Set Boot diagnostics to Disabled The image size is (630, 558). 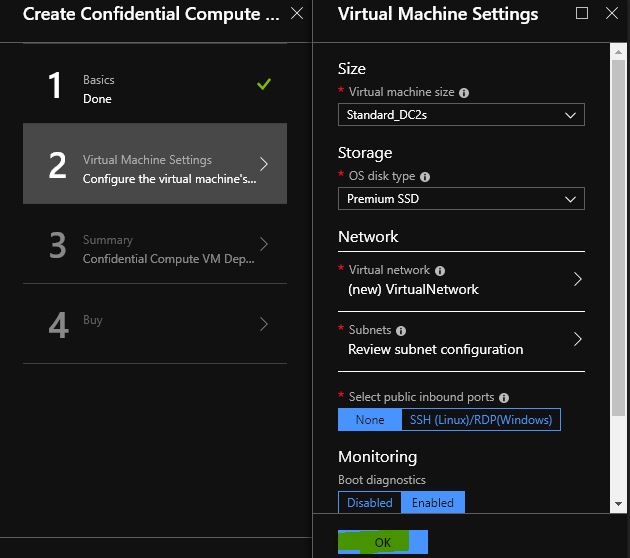(370, 503)
